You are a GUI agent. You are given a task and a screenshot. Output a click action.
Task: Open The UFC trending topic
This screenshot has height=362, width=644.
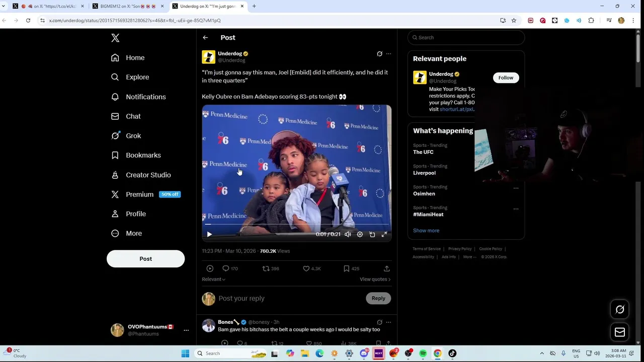(423, 152)
